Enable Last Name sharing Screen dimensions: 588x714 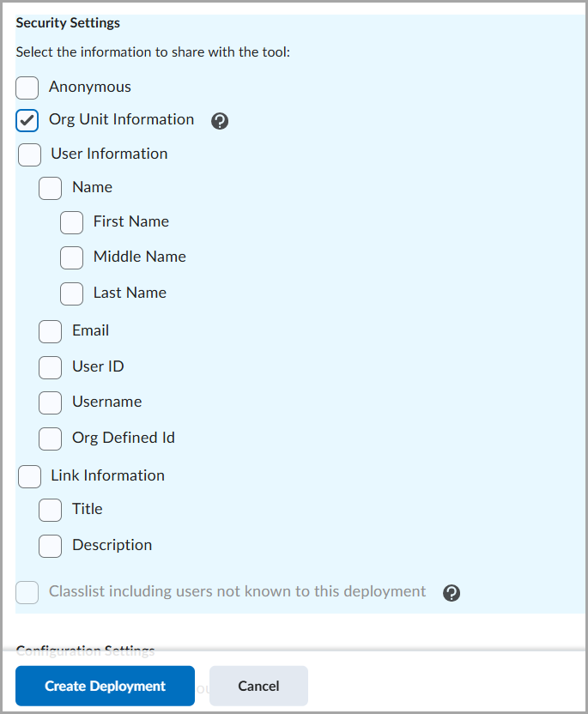pyautogui.click(x=71, y=293)
